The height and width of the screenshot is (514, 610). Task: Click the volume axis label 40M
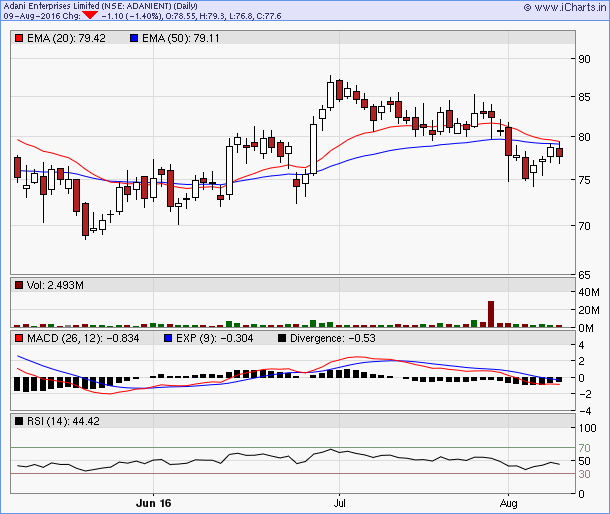tap(589, 292)
